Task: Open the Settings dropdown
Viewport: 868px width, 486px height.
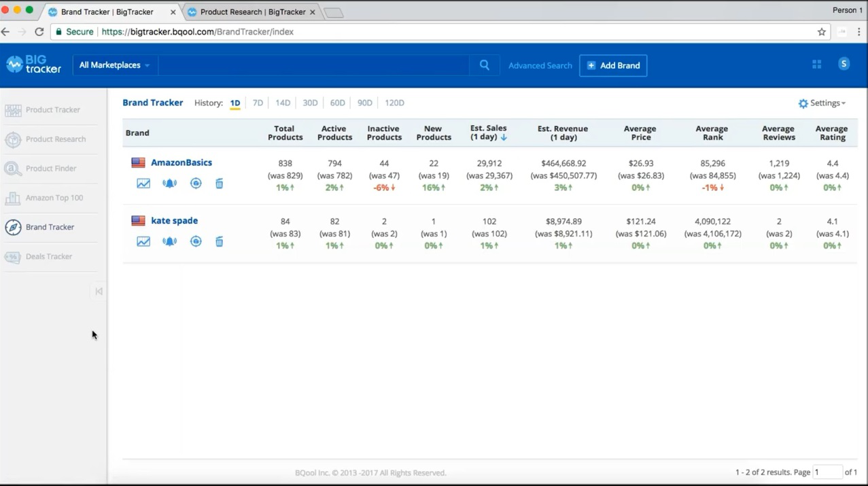Action: coord(822,103)
